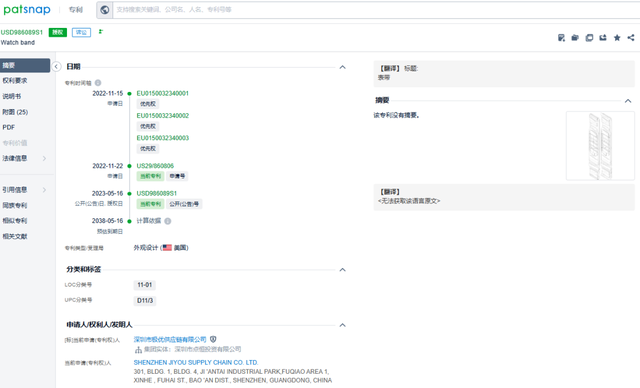
Task: Click the 【翻译】标题 translation box
Action: tap(504, 73)
